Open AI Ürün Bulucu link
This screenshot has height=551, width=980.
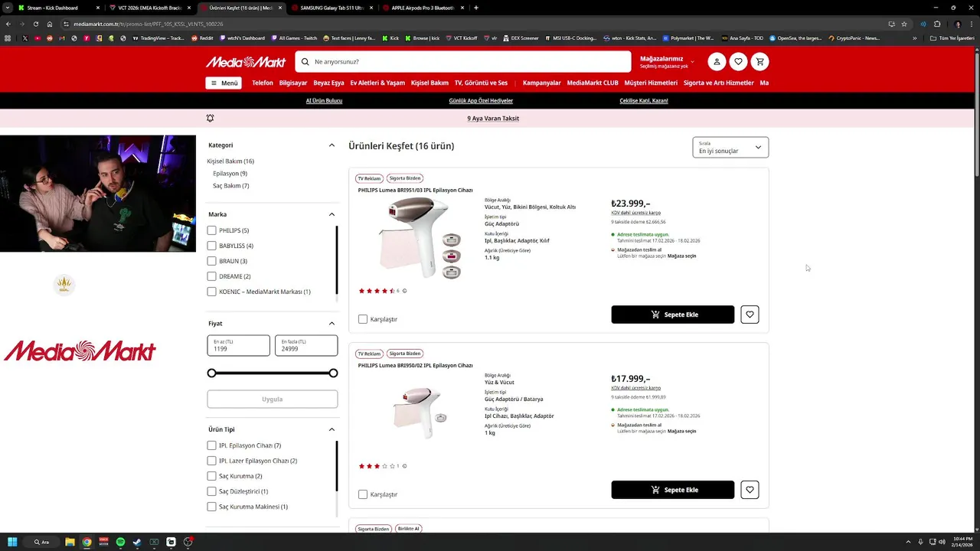(324, 101)
